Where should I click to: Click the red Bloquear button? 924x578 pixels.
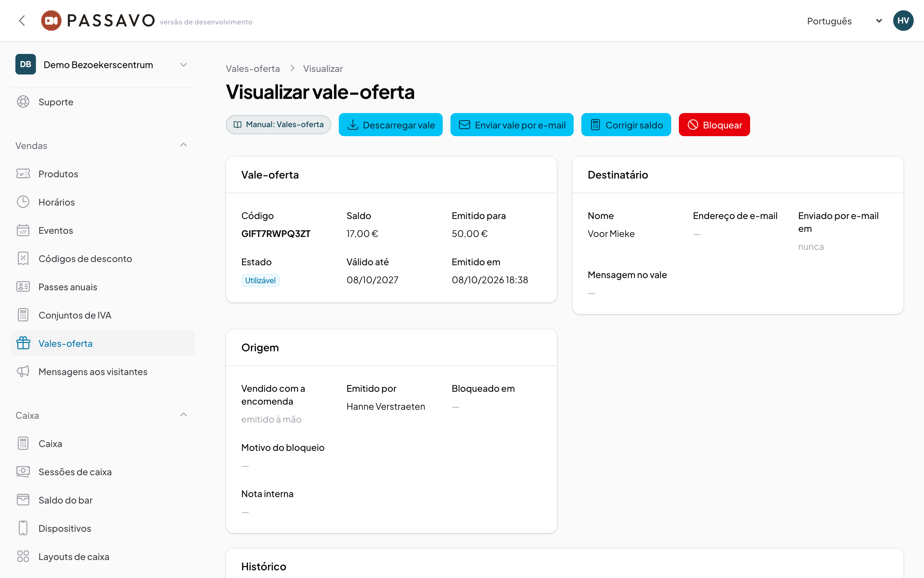pyautogui.click(x=714, y=125)
